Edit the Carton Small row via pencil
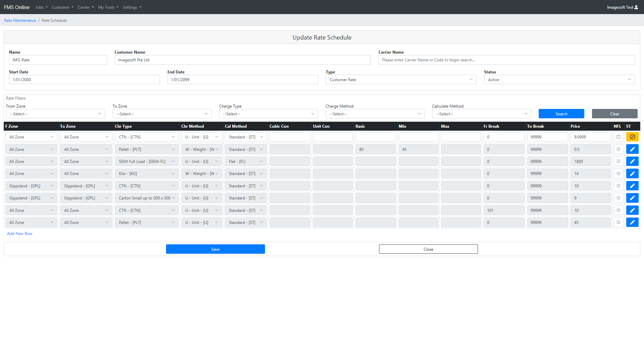The width and height of the screenshot is (644, 362). pos(632,198)
